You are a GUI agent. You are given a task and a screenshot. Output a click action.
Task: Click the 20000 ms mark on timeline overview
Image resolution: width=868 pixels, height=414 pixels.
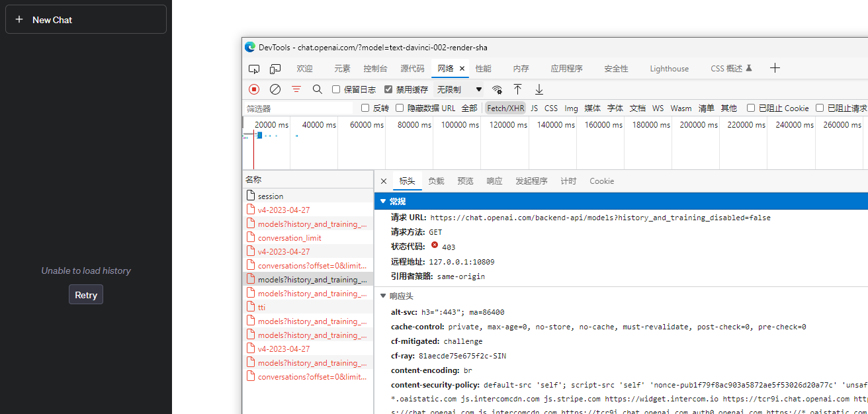[271, 125]
